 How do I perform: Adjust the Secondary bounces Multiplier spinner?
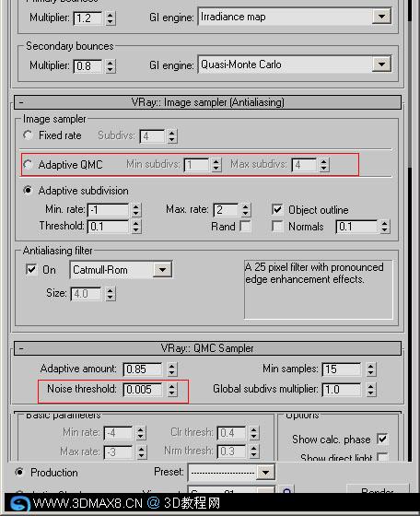(111, 66)
